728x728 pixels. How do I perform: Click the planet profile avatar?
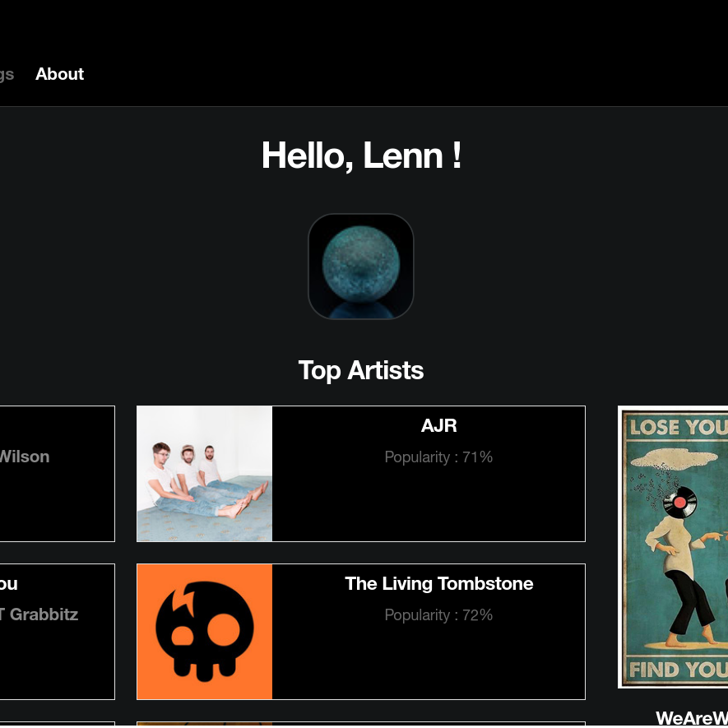coord(360,266)
